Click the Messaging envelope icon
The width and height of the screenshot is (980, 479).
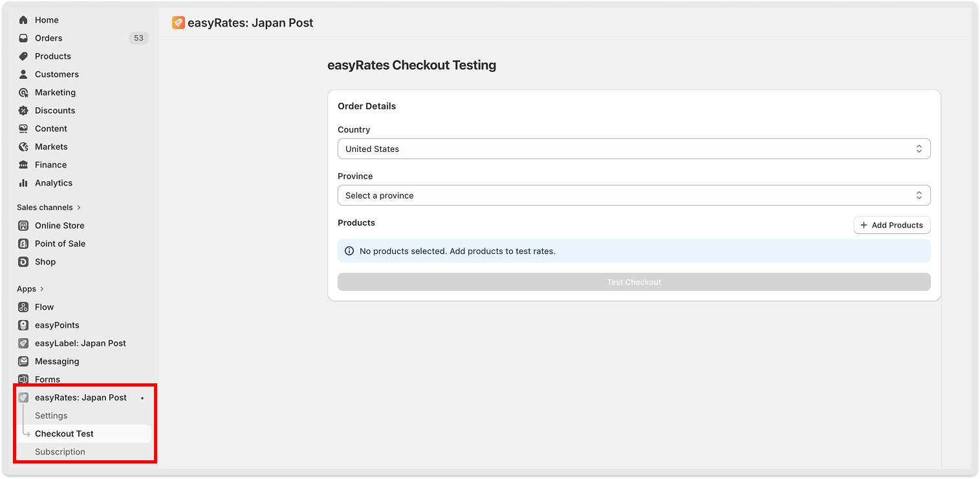tap(23, 361)
